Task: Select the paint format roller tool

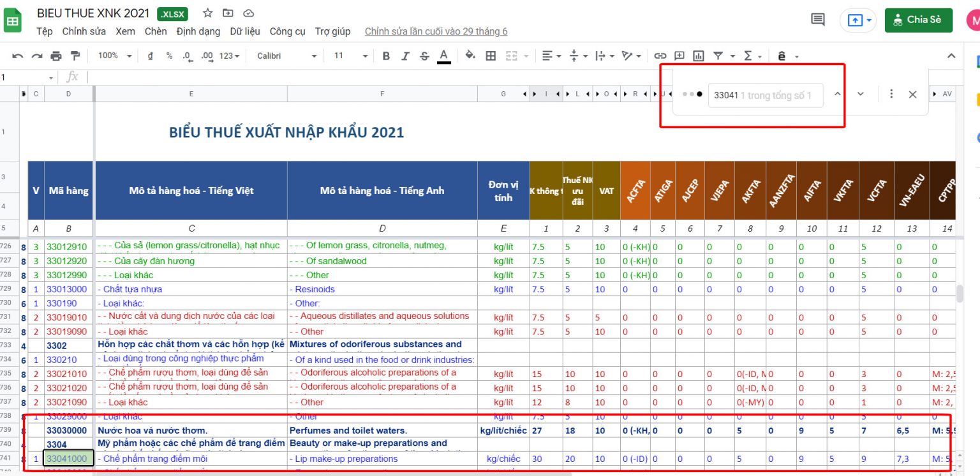Action: coord(75,56)
